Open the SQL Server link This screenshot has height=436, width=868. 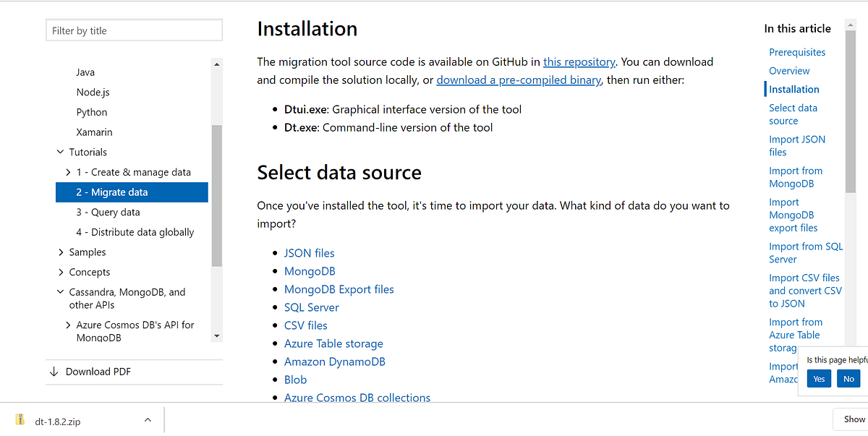[x=312, y=307]
